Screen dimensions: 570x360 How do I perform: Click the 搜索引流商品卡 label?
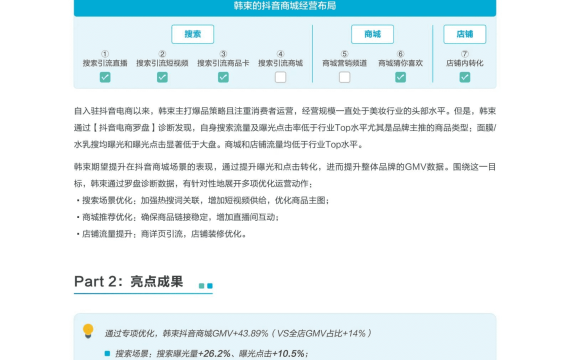[x=223, y=63]
